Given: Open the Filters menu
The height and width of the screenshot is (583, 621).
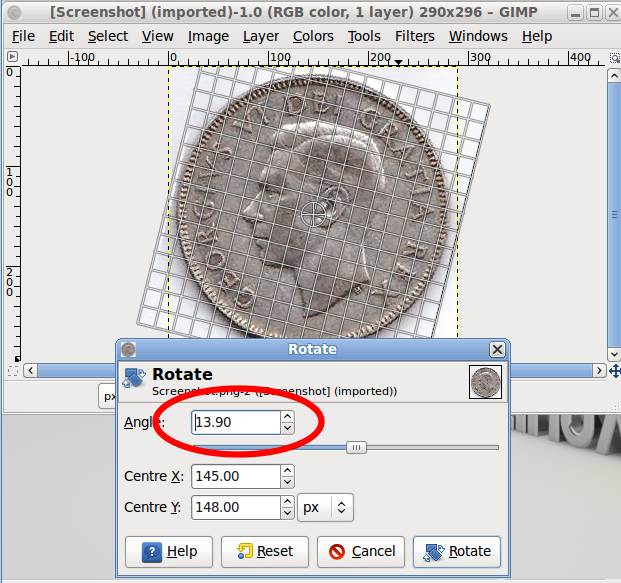Looking at the screenshot, I should tap(415, 36).
